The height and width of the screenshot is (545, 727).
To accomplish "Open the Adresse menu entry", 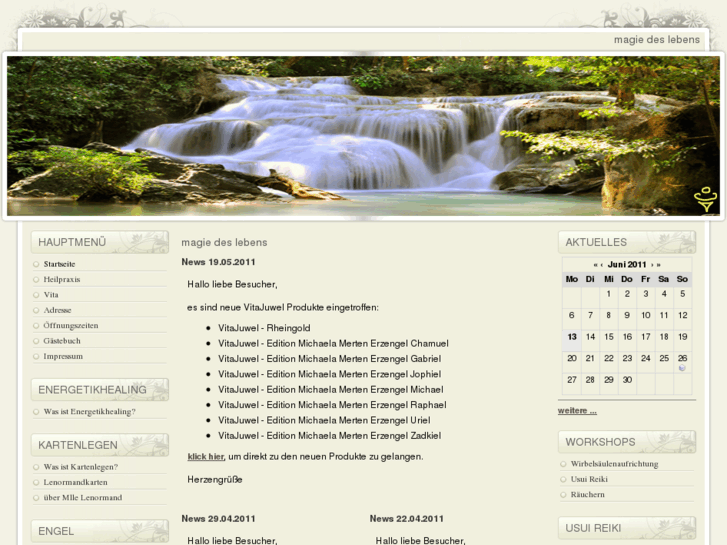I will (57, 310).
